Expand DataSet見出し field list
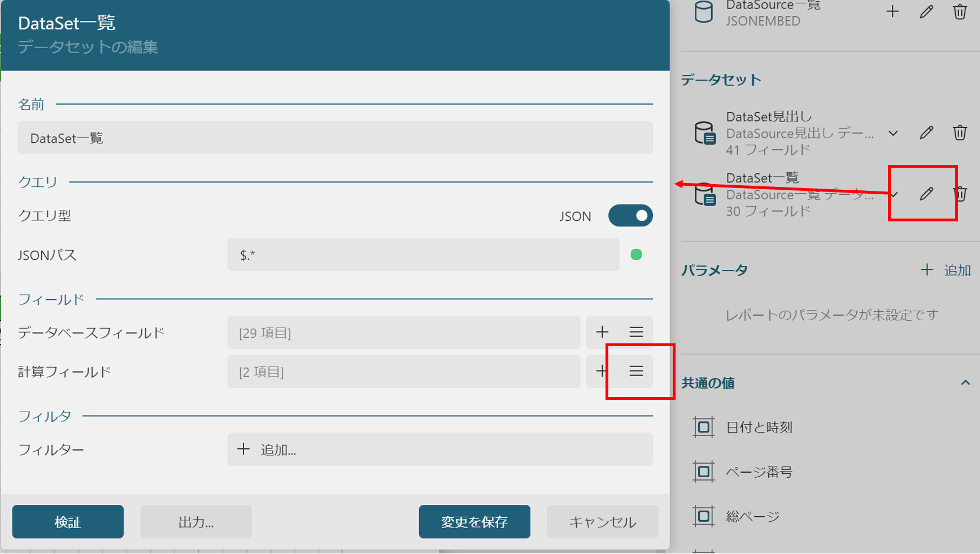The width and height of the screenshot is (980, 554). [893, 133]
